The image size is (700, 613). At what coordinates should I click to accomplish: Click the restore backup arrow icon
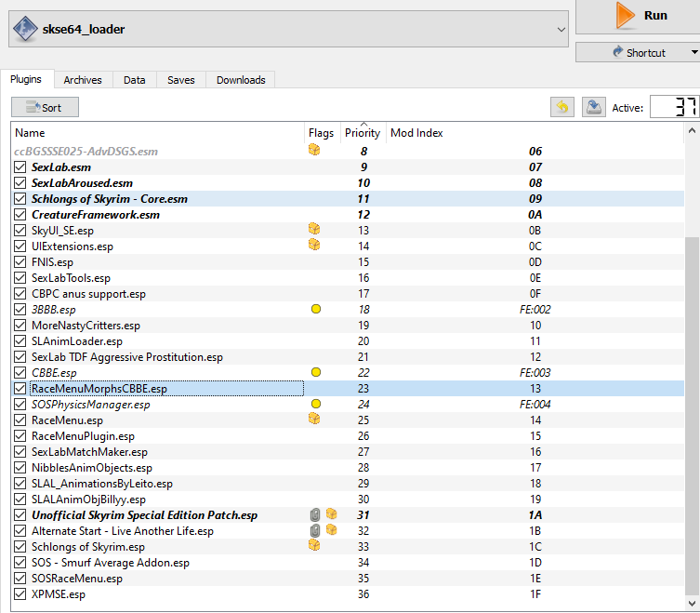[561, 107]
